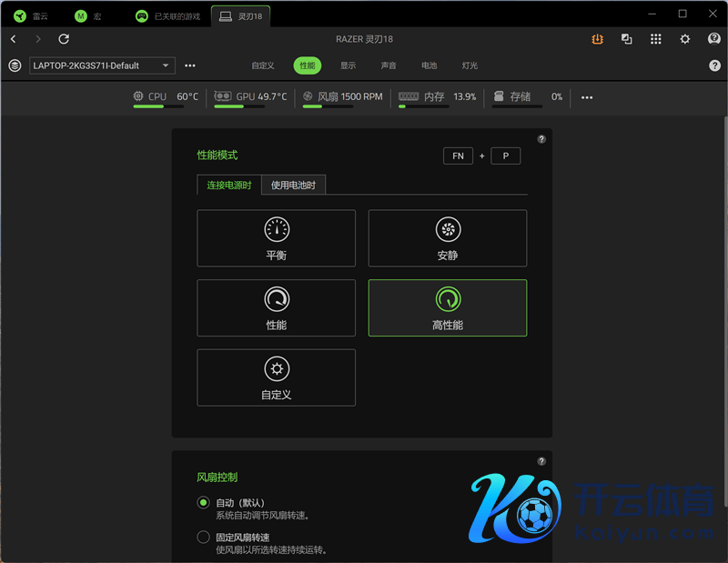Screen dimensions: 728x563
Task: Open the more options beside profile dropdown
Action: [190, 65]
